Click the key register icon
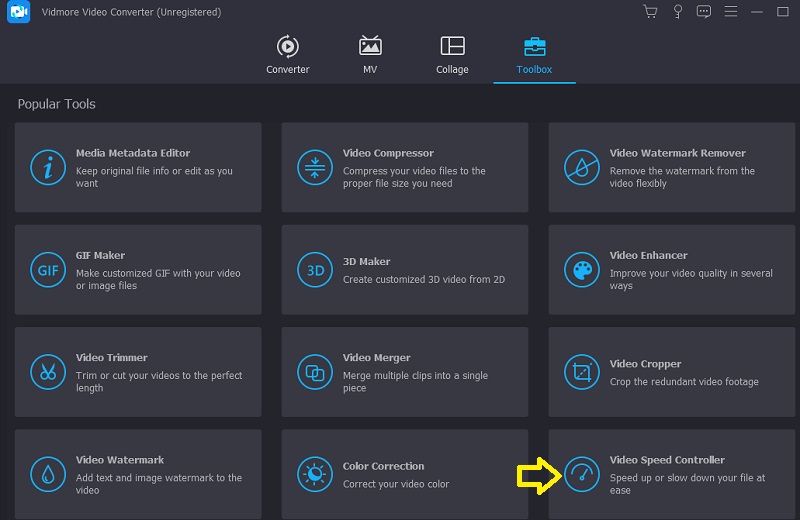The height and width of the screenshot is (520, 800). click(x=677, y=12)
